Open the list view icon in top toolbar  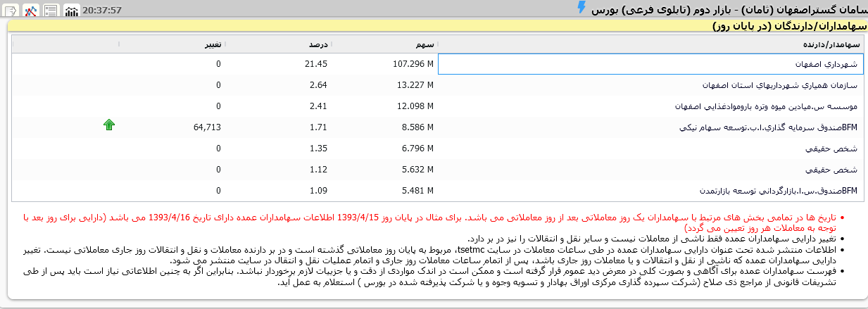click(51, 11)
